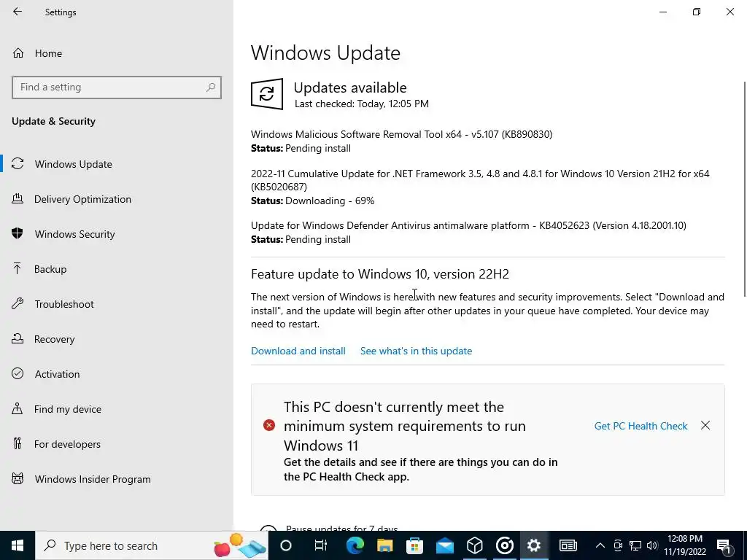Viewport: 747px width, 560px height.
Task: Click the magnifier in Find a setting
Action: tap(211, 87)
